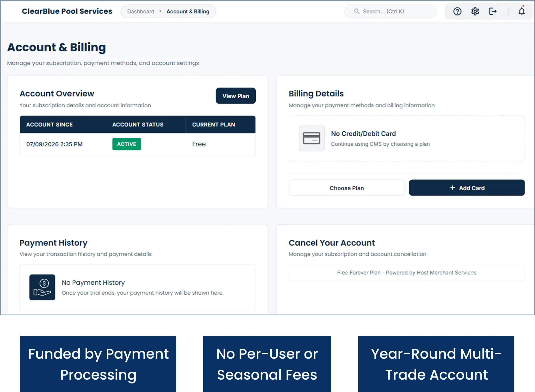Click the logout arrow icon

tap(493, 11)
